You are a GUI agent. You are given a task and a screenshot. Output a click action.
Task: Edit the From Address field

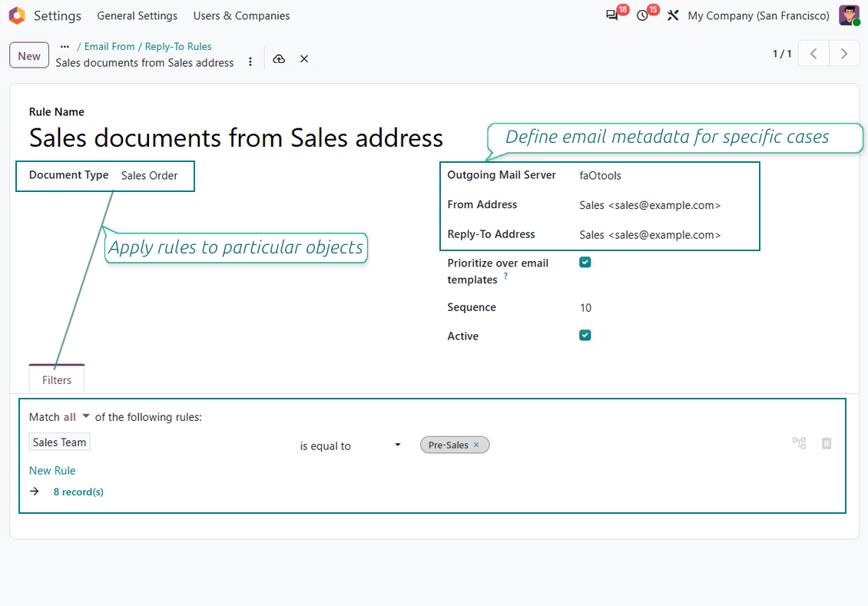[650, 205]
